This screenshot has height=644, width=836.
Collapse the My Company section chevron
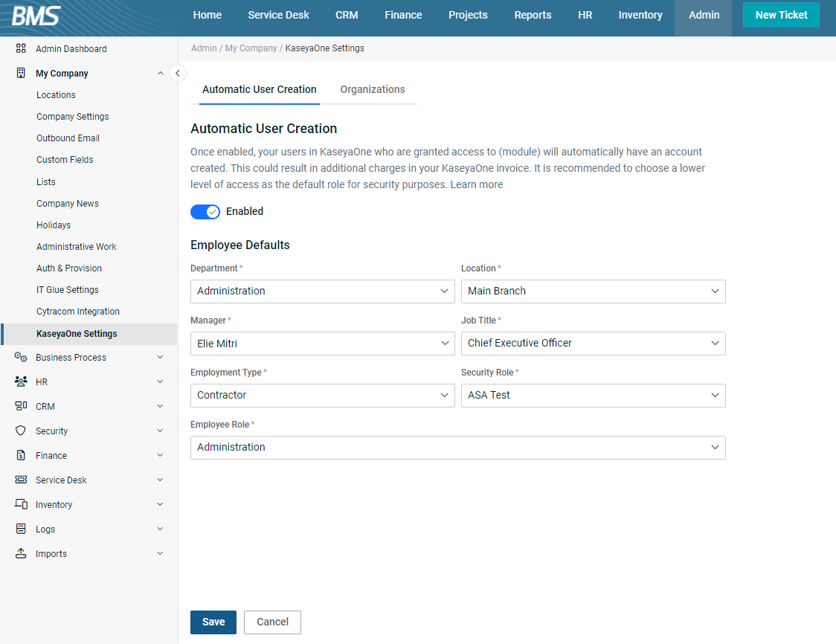click(x=161, y=73)
